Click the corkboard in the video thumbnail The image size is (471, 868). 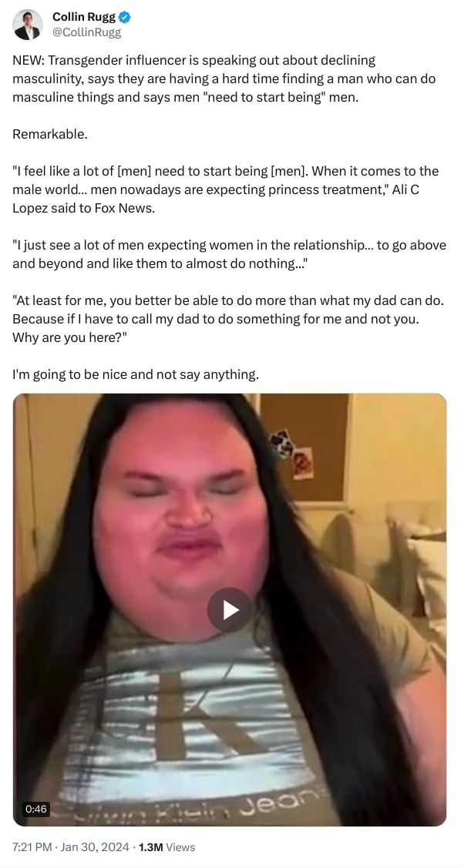click(304, 447)
